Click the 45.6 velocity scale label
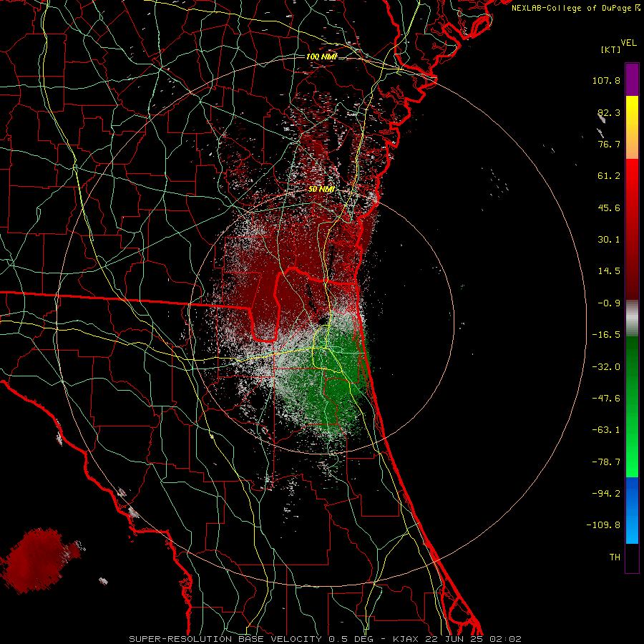644x644 pixels. point(609,208)
